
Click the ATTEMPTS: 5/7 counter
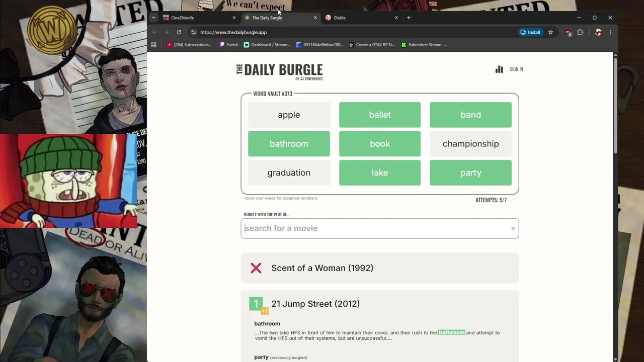(x=491, y=200)
